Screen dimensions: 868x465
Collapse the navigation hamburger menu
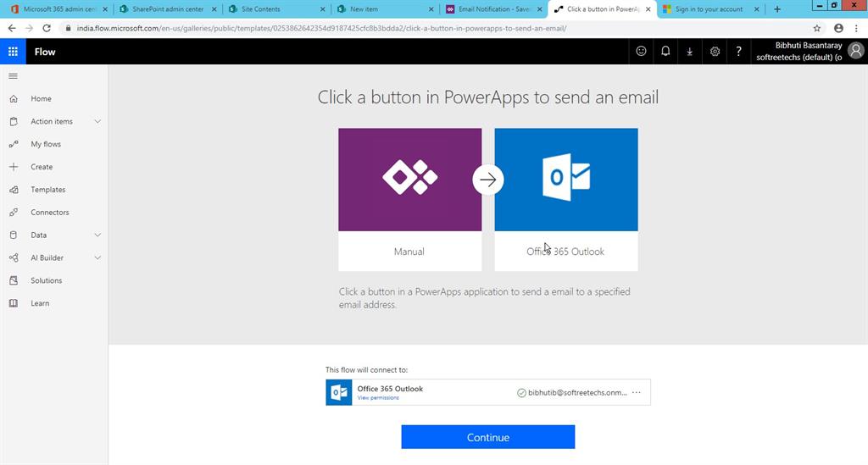(14, 75)
